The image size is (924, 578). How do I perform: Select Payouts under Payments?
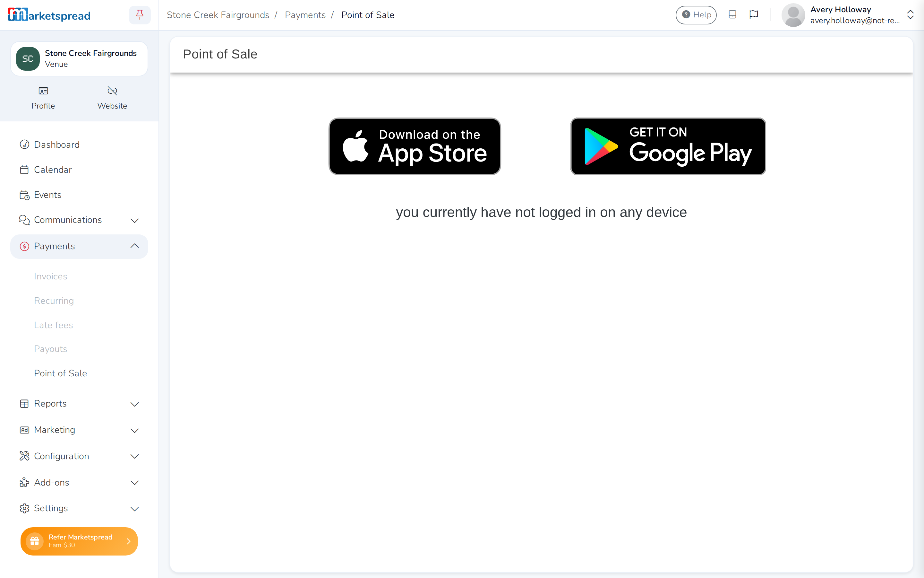(50, 349)
